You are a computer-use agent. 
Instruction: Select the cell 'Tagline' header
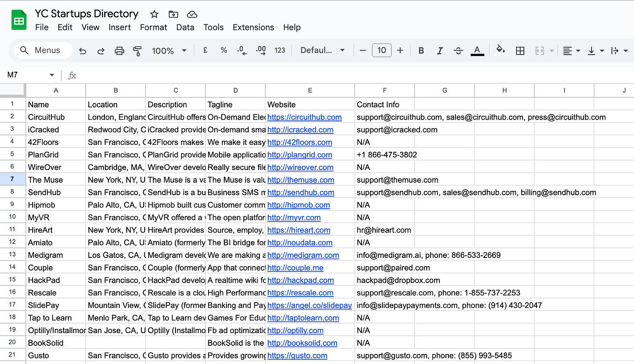(x=235, y=105)
